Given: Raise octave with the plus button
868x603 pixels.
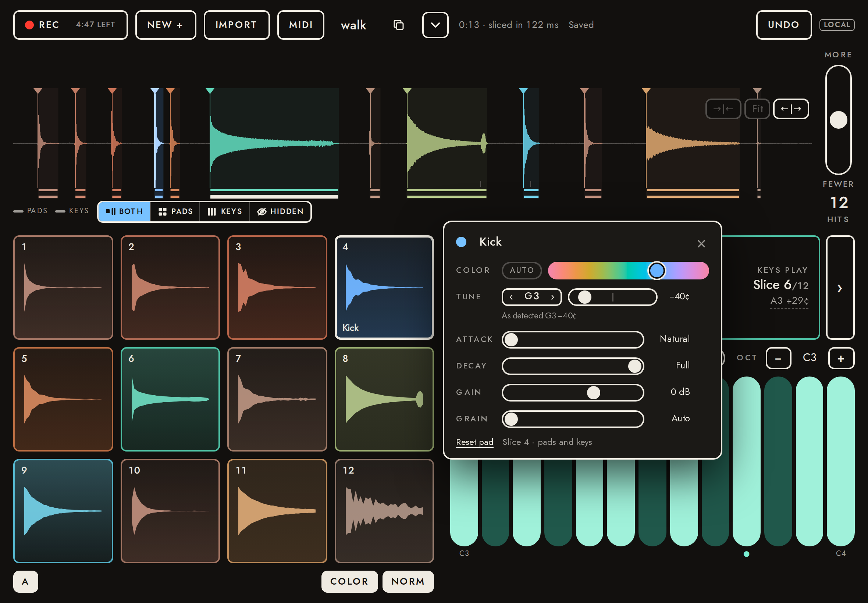Looking at the screenshot, I should [x=841, y=358].
